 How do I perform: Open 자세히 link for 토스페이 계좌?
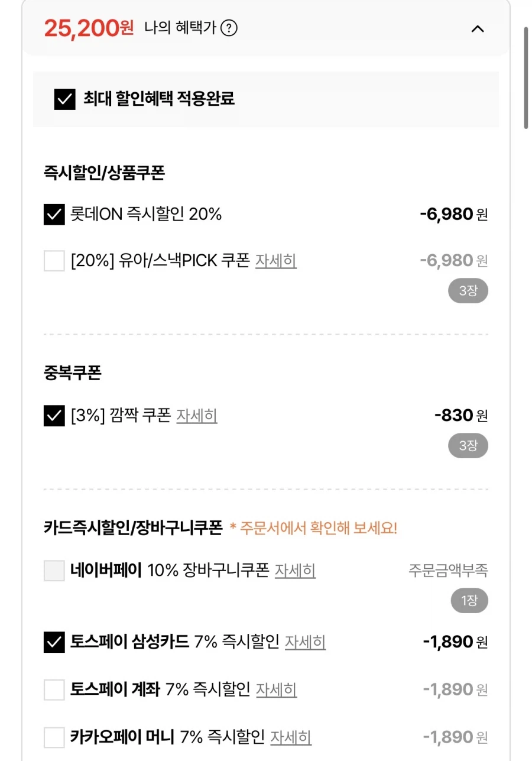(x=276, y=689)
